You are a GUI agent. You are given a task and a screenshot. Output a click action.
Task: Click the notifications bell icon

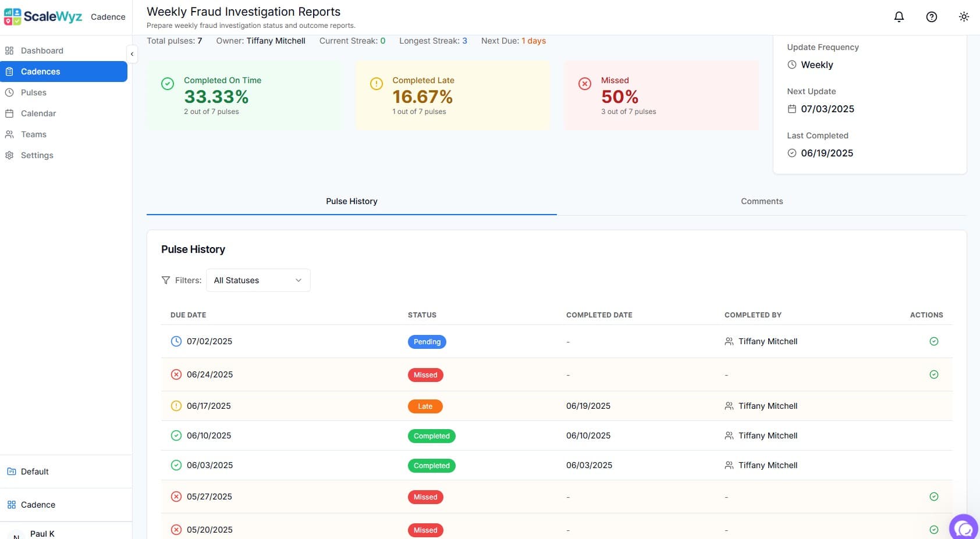[x=899, y=17]
